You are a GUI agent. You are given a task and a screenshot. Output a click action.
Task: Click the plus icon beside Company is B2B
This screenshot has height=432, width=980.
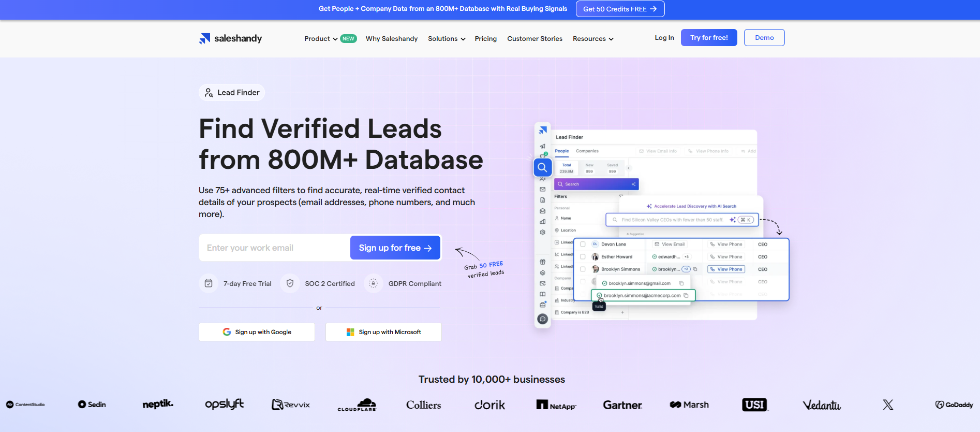coord(622,312)
